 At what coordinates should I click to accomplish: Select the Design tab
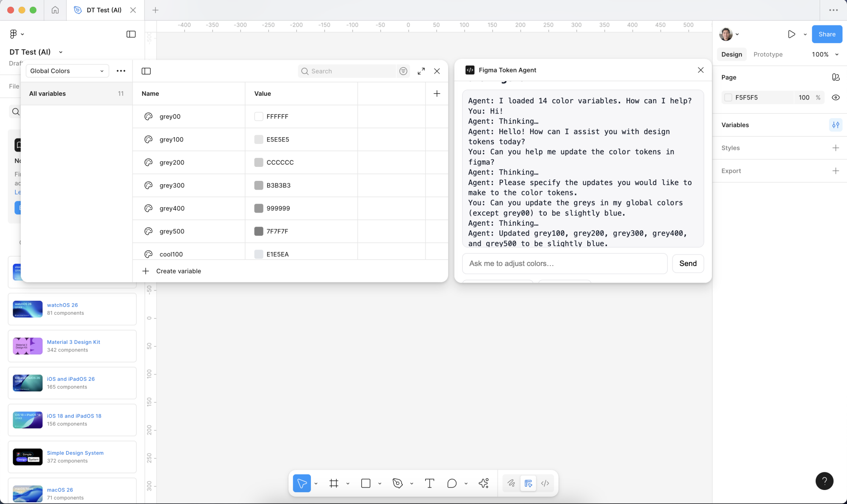[731, 55]
